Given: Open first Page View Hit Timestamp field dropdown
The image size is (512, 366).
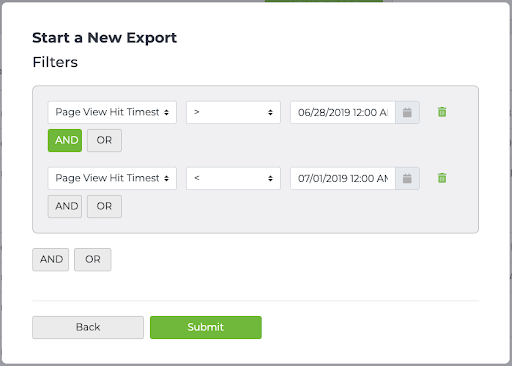Looking at the screenshot, I should click(x=112, y=112).
